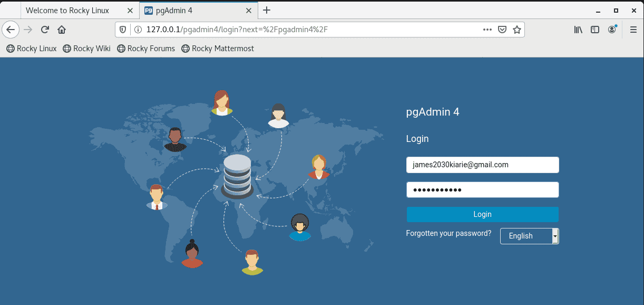The image size is (644, 305).
Task: Close the pgAdmin 4 tab
Action: pos(249,10)
